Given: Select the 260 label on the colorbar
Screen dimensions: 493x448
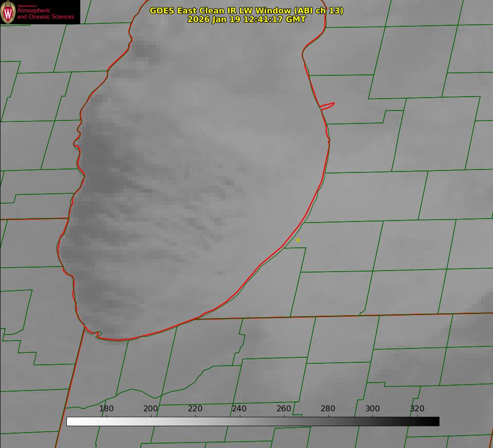Looking at the screenshot, I should (x=284, y=409).
